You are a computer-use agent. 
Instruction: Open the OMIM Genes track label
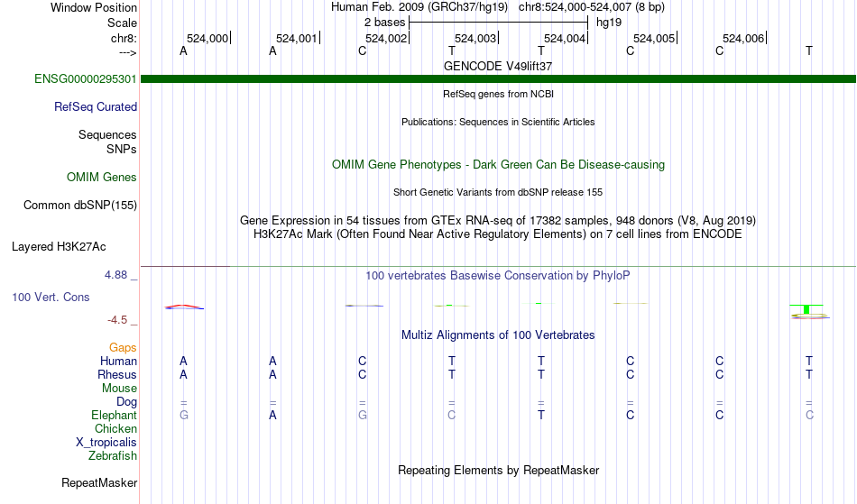(102, 178)
